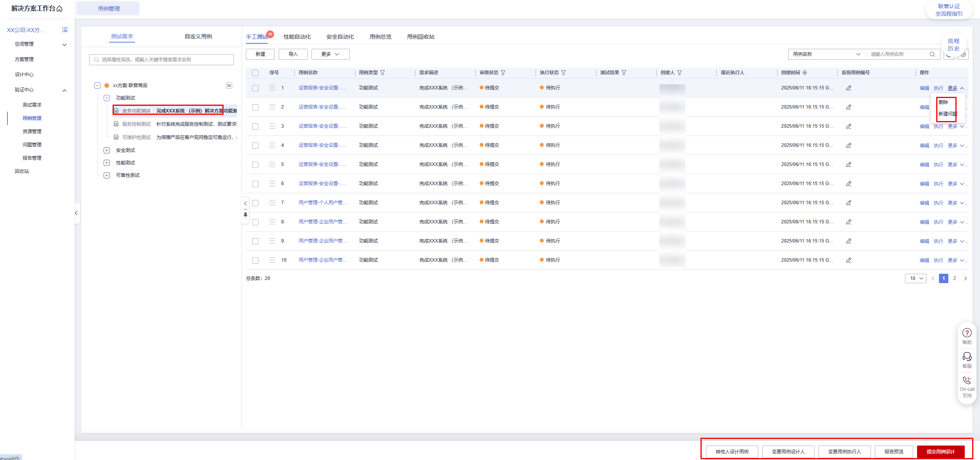
Task: Click the filter icon on 审核状态 column
Action: click(503, 73)
